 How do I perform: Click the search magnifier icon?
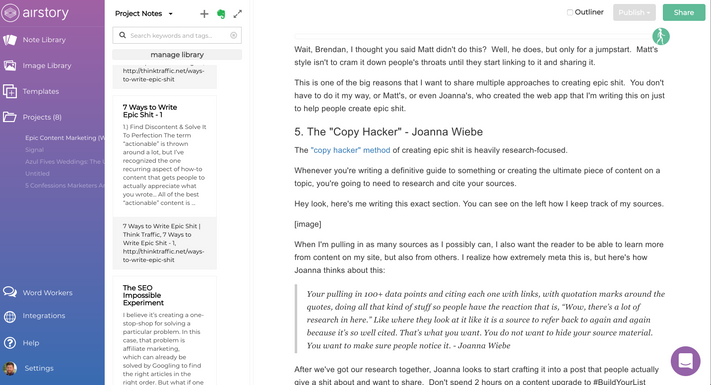click(x=122, y=35)
